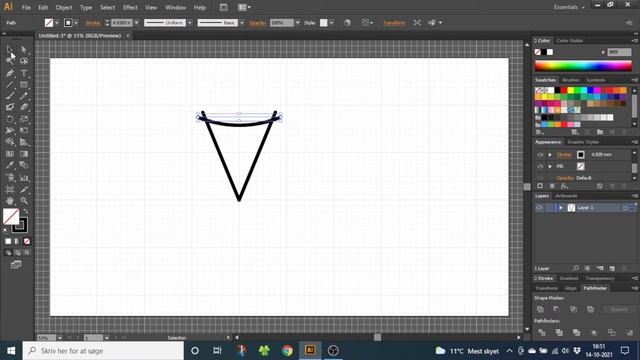Open the Essentials workspace dropdown

[569, 7]
